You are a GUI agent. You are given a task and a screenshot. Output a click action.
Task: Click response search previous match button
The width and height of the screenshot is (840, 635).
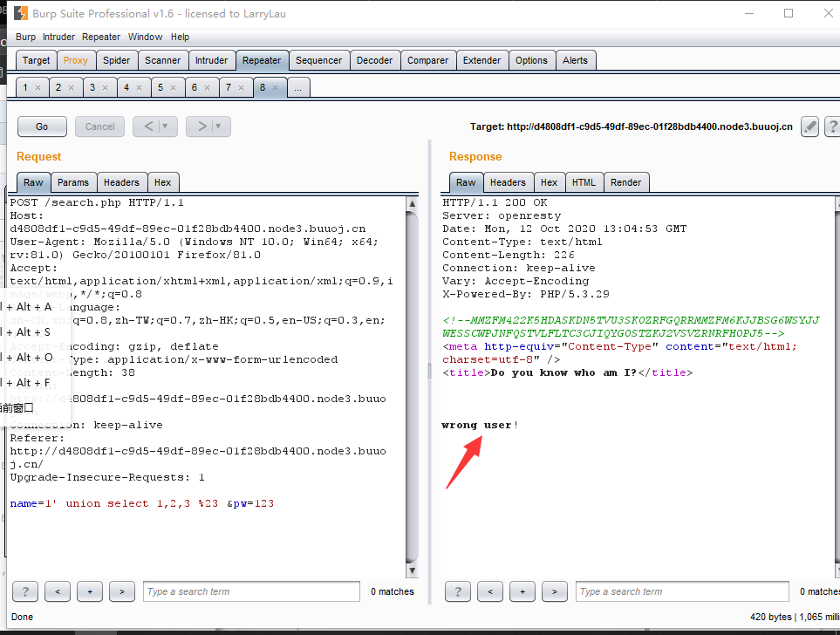(x=489, y=591)
